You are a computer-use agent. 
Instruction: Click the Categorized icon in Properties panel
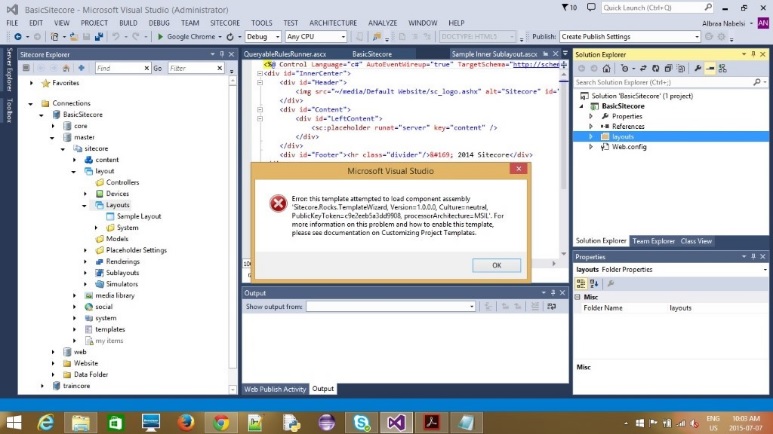coord(581,284)
